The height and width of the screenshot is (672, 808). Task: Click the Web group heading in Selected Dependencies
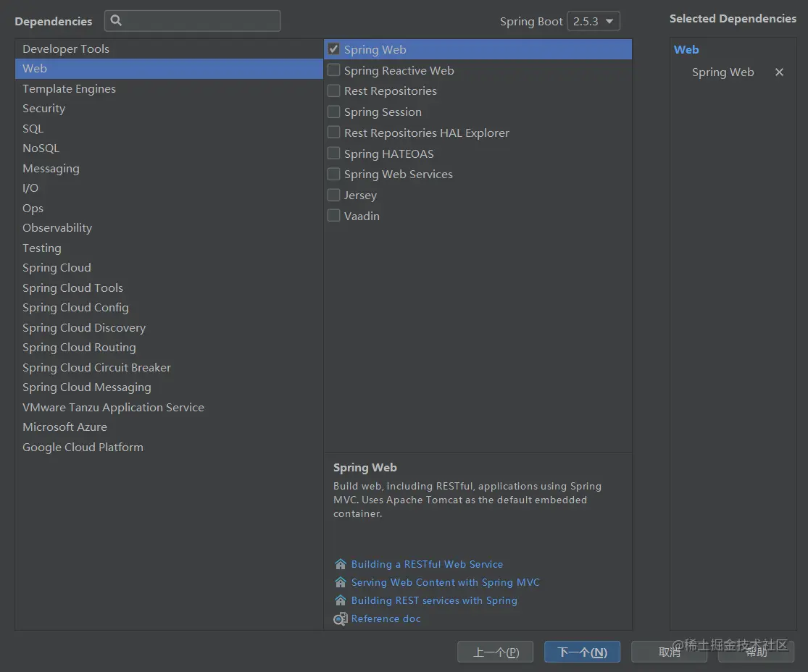click(686, 49)
